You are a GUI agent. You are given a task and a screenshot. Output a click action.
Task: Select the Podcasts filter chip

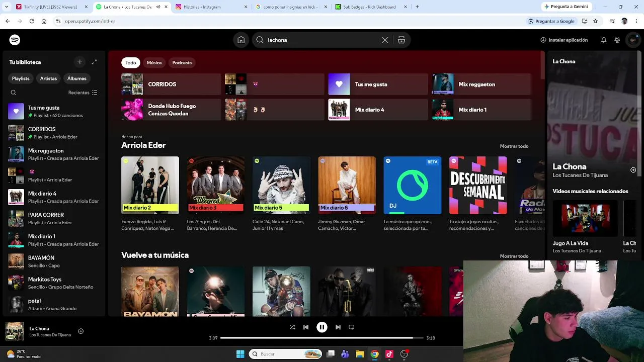182,63
